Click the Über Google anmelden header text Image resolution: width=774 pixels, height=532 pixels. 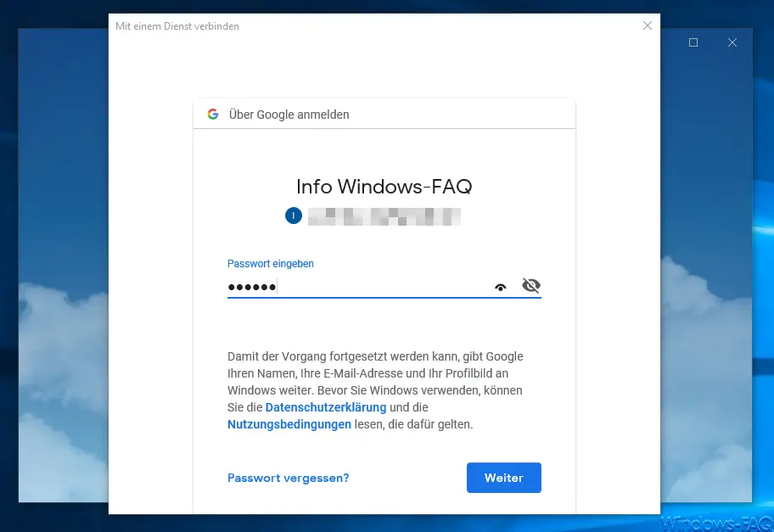(x=289, y=115)
